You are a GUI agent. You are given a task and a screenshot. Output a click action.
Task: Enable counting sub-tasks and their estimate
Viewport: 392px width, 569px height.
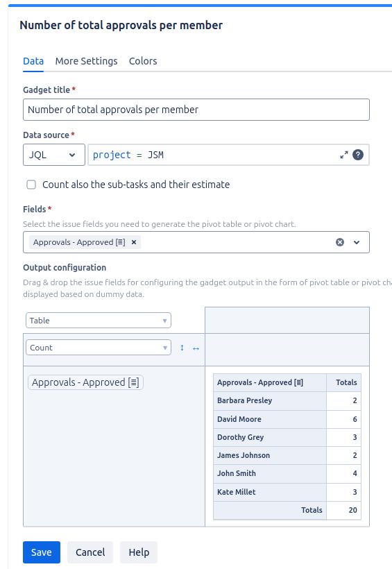[x=31, y=185]
